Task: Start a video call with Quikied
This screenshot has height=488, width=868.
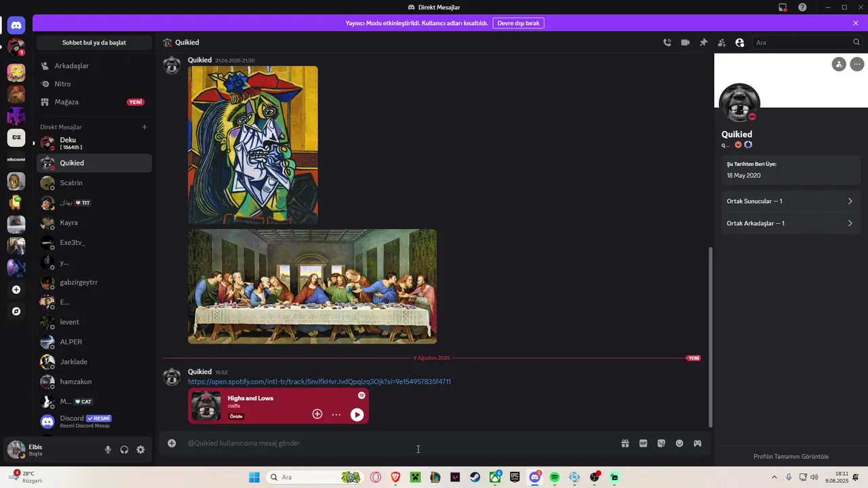Action: (x=686, y=43)
